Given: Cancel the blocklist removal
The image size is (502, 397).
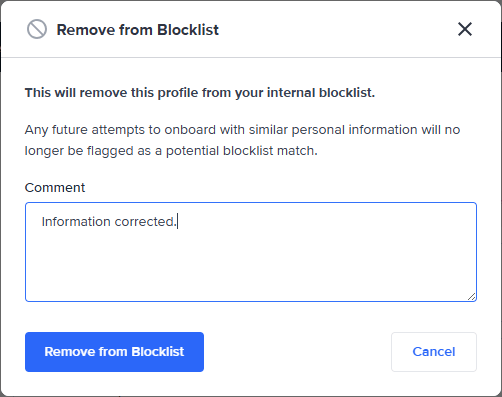Looking at the screenshot, I should pos(434,352).
